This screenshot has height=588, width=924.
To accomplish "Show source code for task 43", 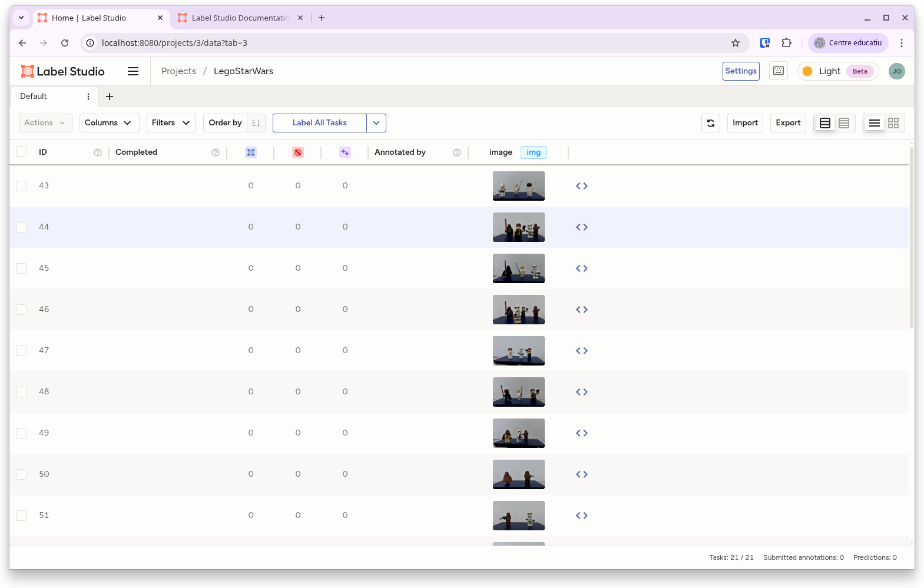I will (582, 186).
